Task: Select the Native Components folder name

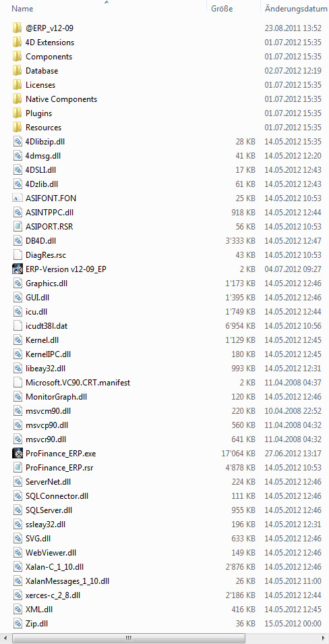Action: [61, 99]
